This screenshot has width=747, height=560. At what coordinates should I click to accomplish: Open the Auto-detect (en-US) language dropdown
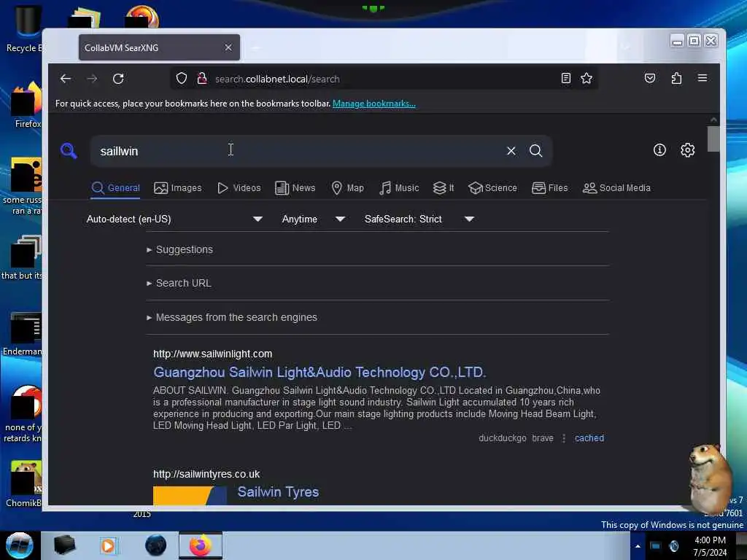[x=174, y=219]
